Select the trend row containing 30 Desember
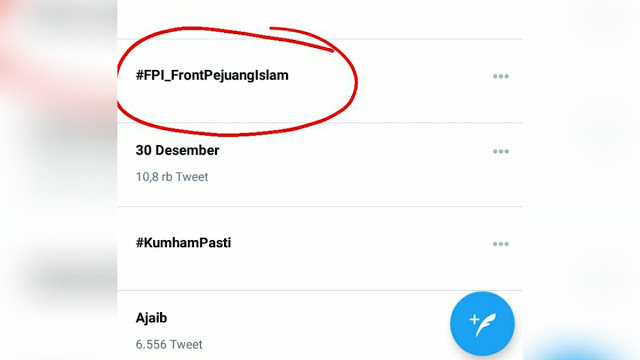The height and width of the screenshot is (360, 640). point(320,164)
